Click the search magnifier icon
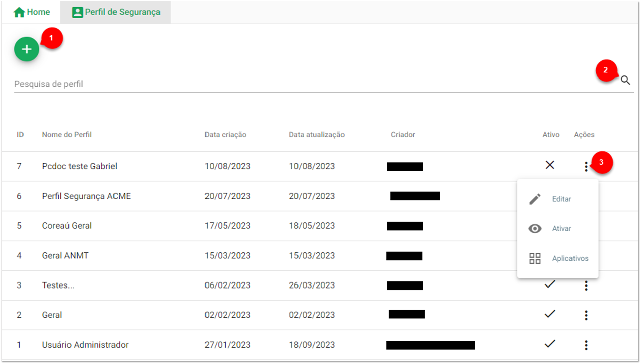641x364 pixels. (x=625, y=80)
